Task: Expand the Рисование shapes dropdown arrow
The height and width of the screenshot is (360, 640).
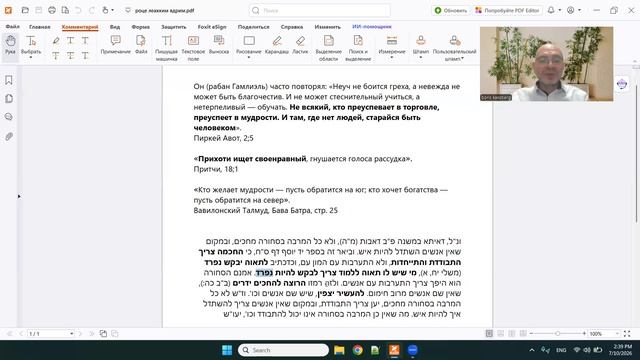Action: (x=249, y=58)
